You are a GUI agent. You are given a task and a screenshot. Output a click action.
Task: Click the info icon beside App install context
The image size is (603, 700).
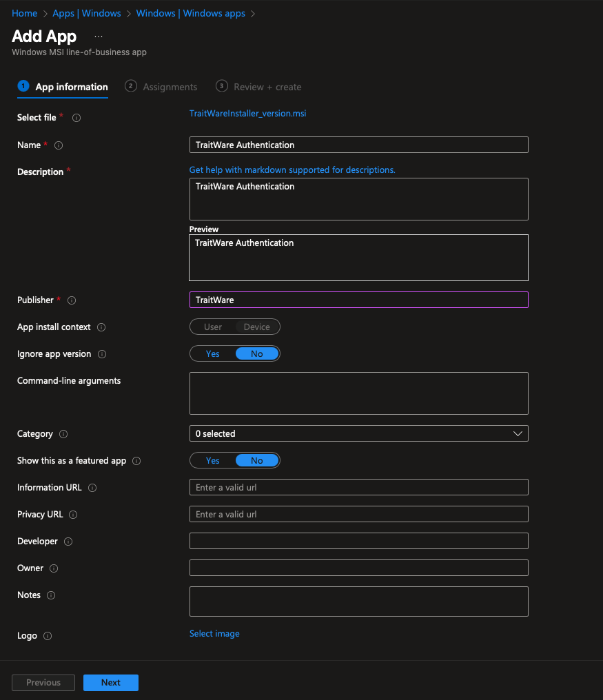101,327
